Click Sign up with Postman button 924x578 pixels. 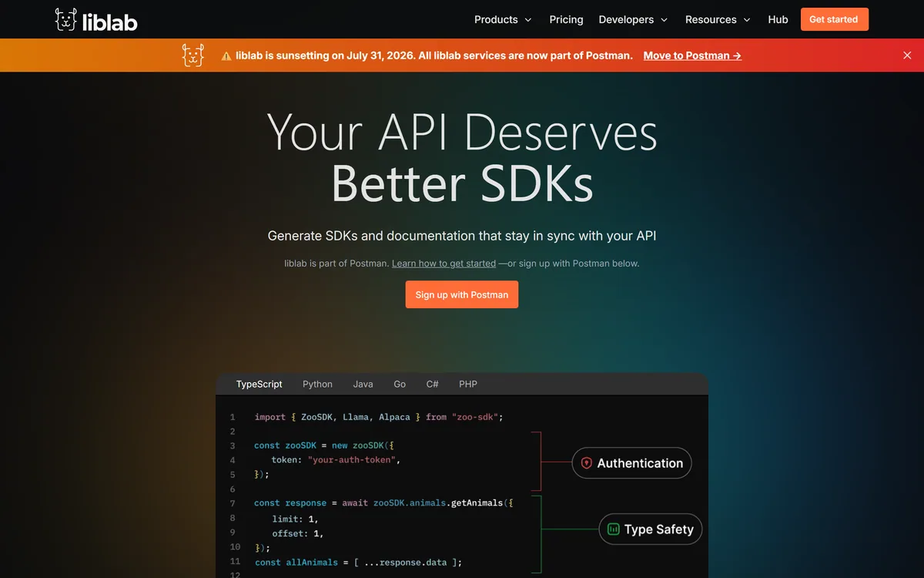coord(462,294)
